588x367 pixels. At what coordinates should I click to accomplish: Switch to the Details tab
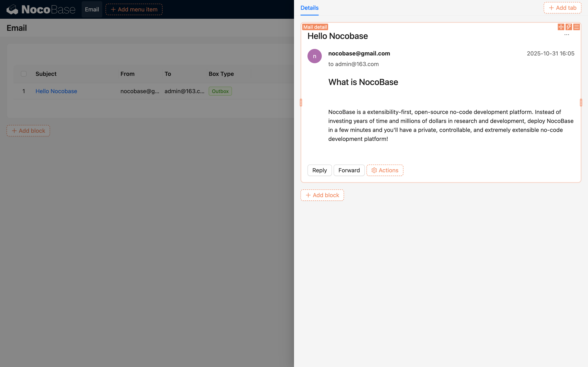[309, 8]
